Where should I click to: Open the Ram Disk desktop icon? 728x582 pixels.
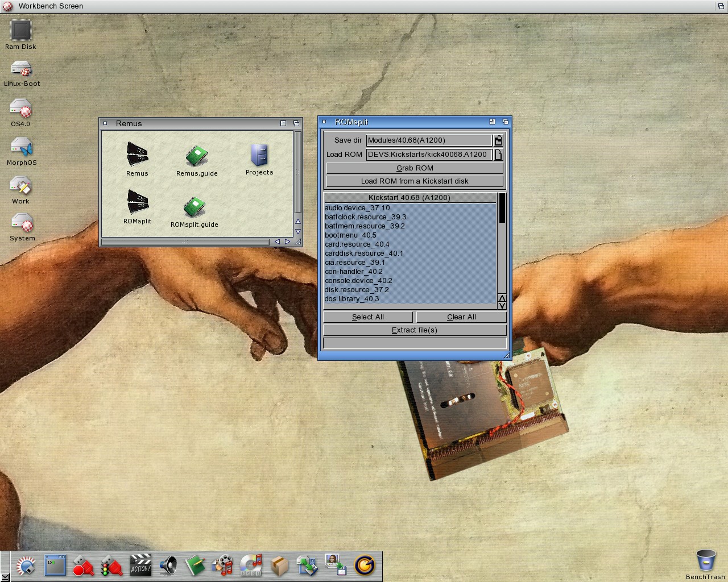point(20,31)
